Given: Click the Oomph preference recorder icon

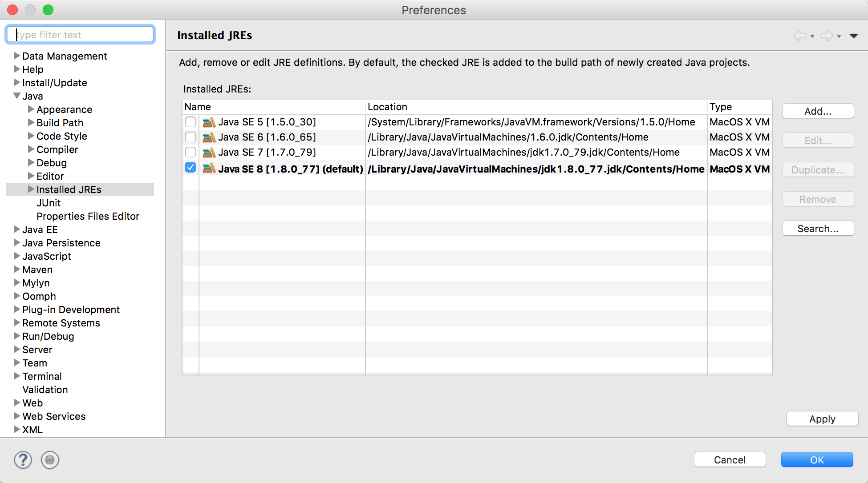Looking at the screenshot, I should click(50, 460).
